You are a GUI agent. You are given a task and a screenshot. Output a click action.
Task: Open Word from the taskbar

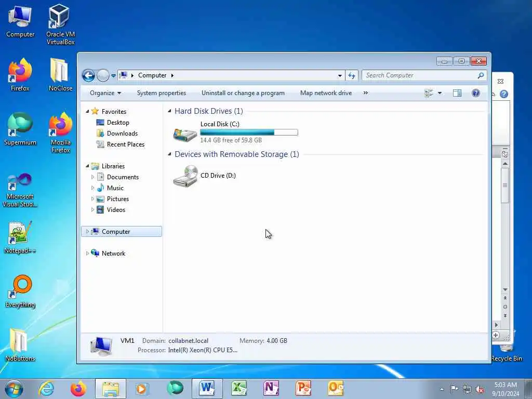tap(207, 389)
